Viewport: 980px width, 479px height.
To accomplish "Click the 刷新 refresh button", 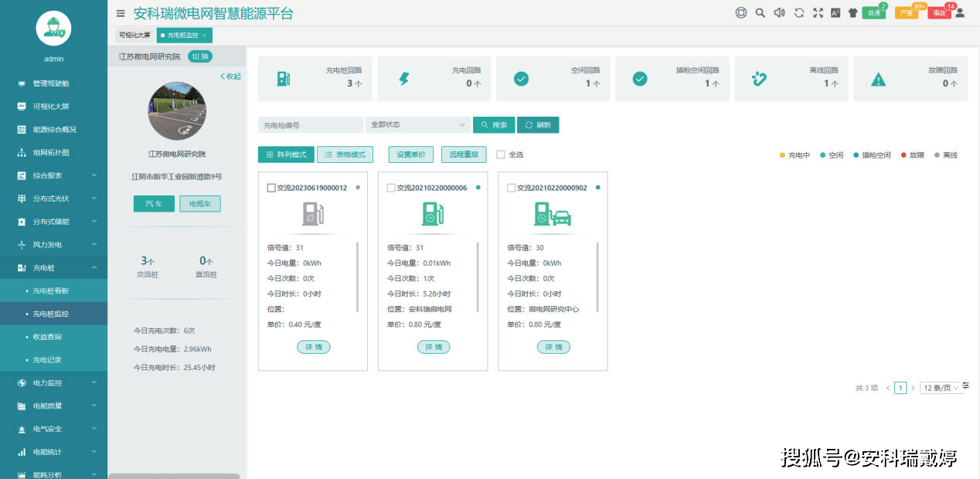I will point(538,124).
